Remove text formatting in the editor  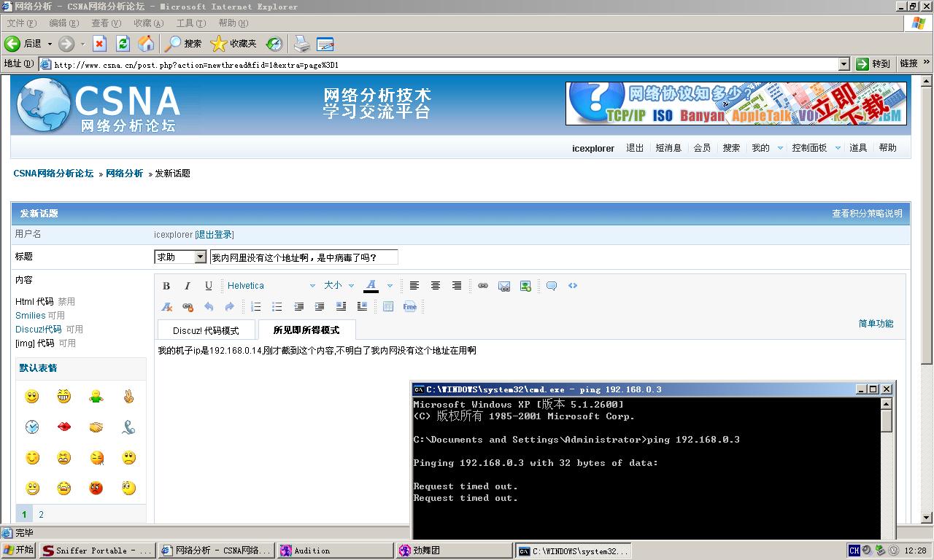[x=166, y=307]
